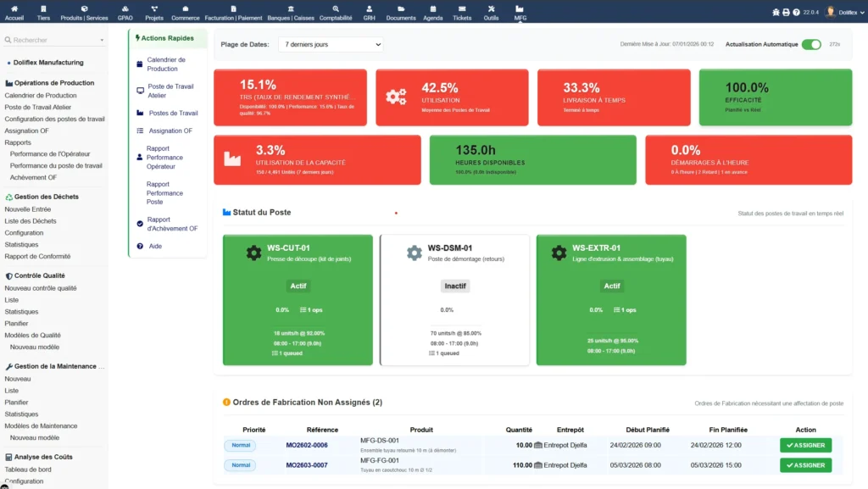
Task: Click ASSIGNER button for MO2602-0006
Action: click(804, 445)
